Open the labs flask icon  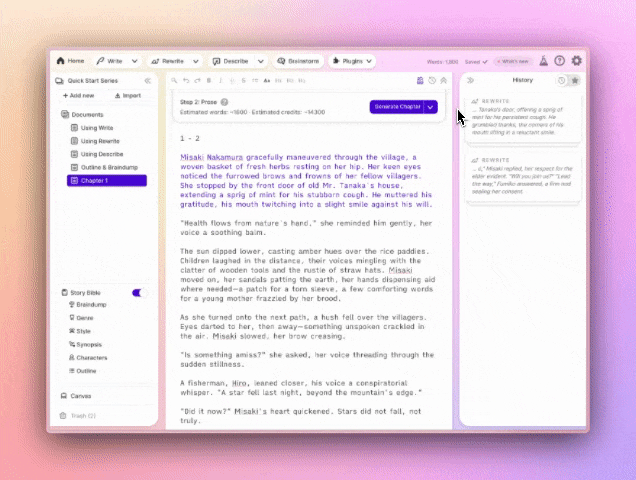543,61
